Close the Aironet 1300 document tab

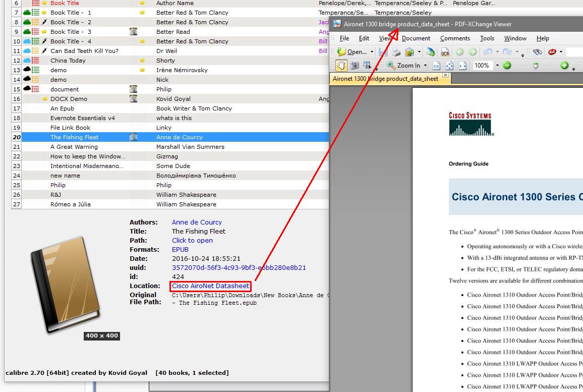coord(445,75)
